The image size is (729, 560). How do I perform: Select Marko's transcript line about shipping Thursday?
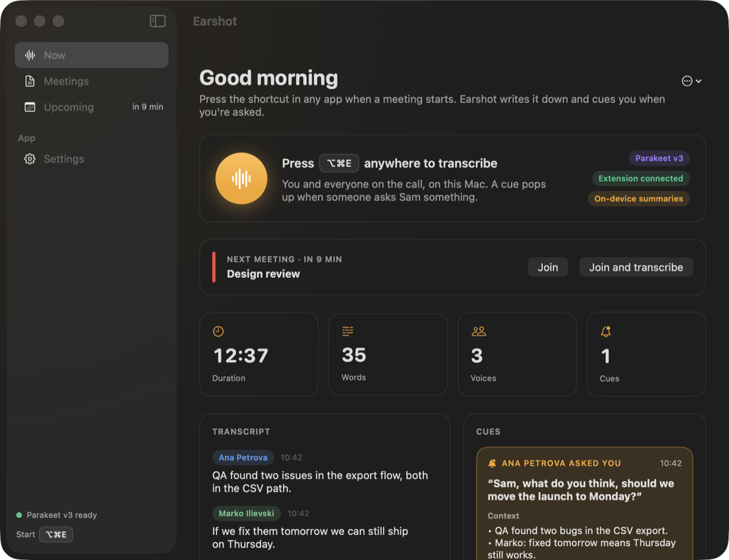[x=310, y=538]
